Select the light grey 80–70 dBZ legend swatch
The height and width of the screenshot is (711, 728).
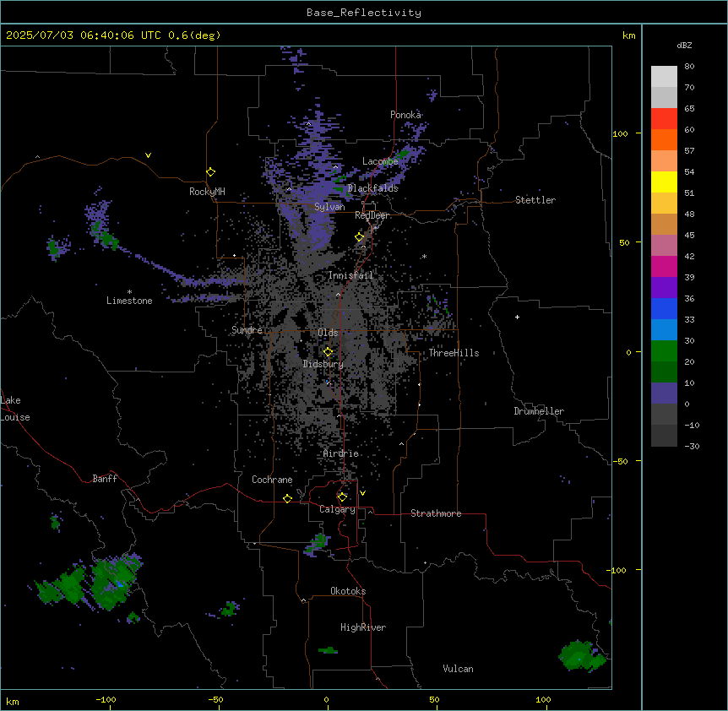click(x=664, y=77)
